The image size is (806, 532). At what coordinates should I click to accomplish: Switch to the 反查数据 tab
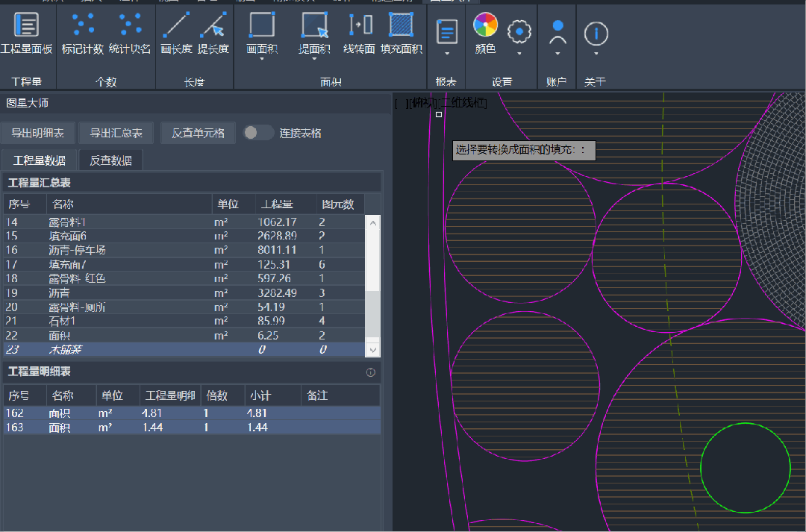pyautogui.click(x=111, y=160)
